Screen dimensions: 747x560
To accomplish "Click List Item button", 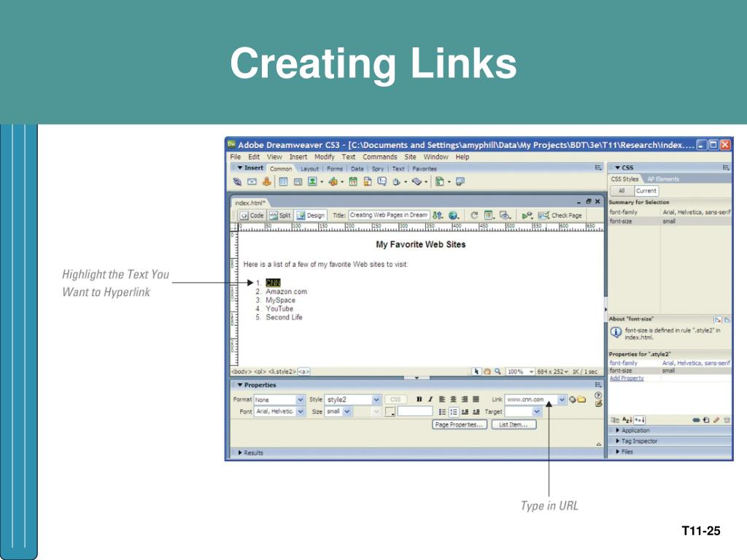I will pos(514,424).
